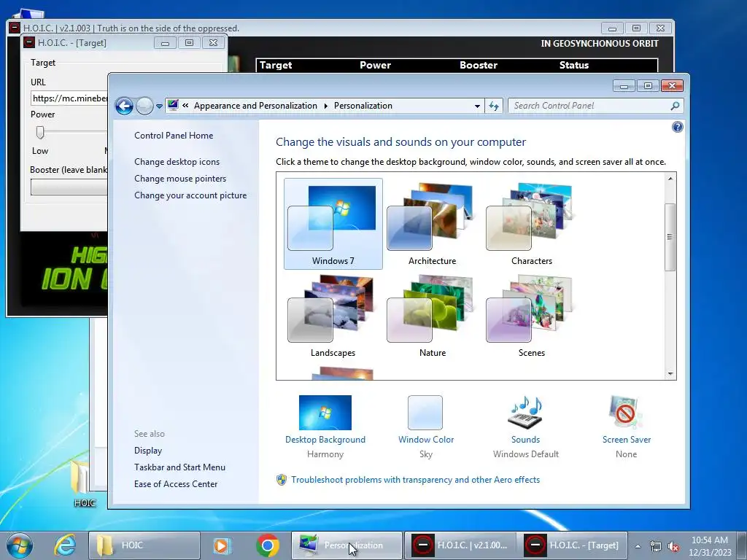Open the HOIC folder on the desktop
The height and width of the screenshot is (560, 747).
pyautogui.click(x=84, y=482)
